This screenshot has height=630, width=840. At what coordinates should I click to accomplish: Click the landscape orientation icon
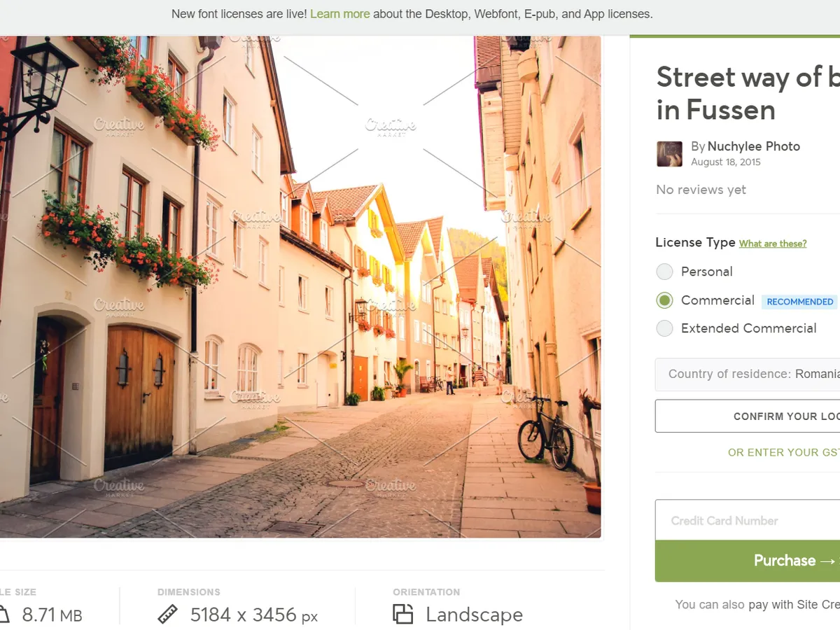click(x=402, y=615)
